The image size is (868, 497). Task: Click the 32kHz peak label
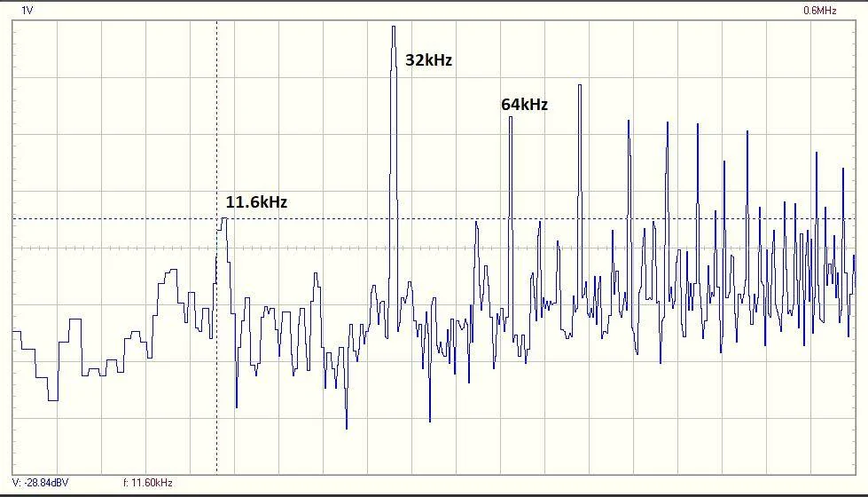[x=428, y=59]
